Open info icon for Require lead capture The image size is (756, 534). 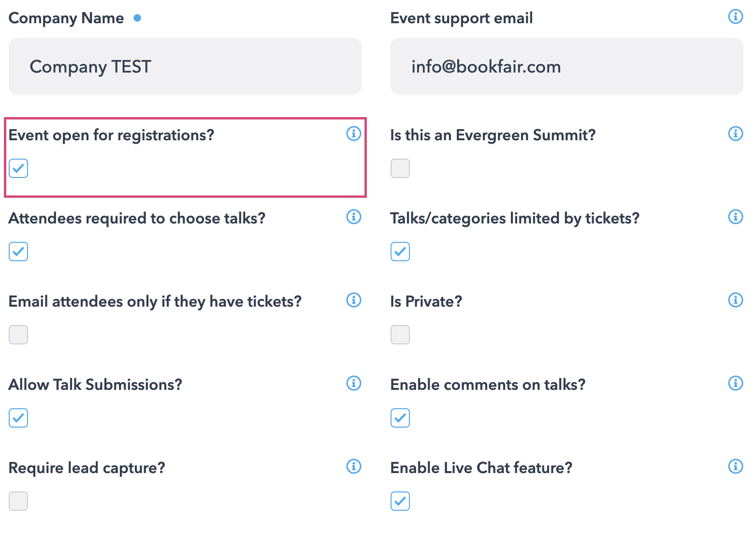(354, 466)
